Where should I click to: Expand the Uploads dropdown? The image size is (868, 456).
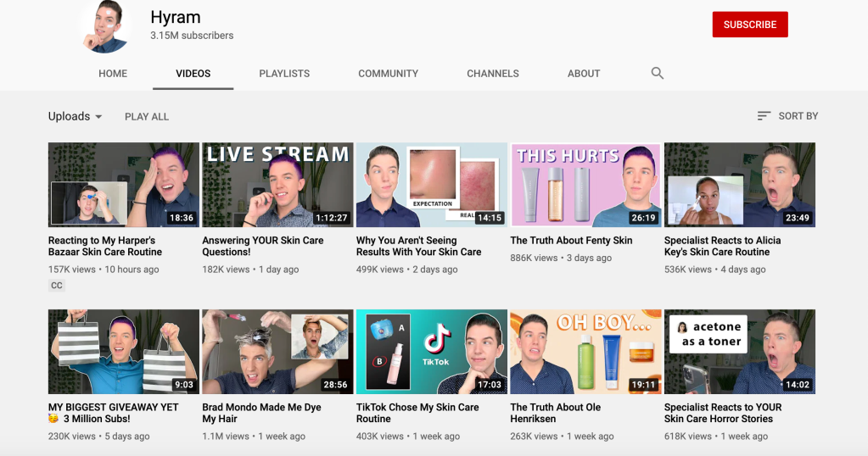click(x=76, y=117)
